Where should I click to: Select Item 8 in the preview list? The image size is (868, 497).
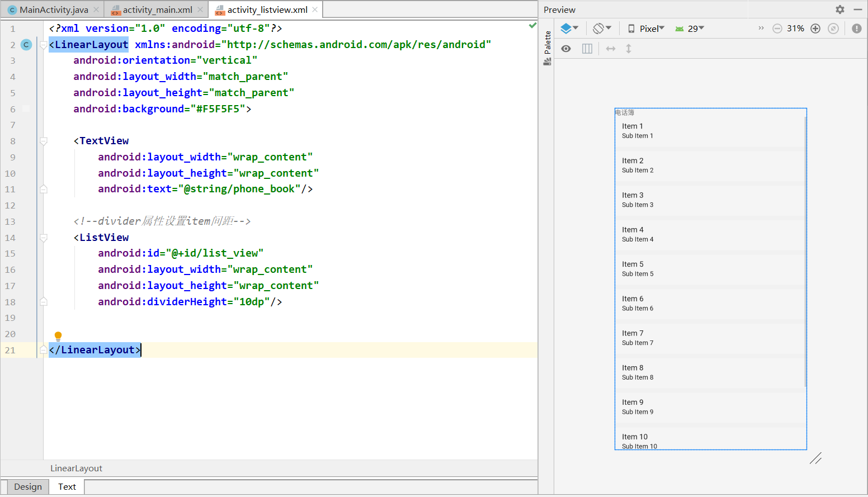(x=710, y=373)
